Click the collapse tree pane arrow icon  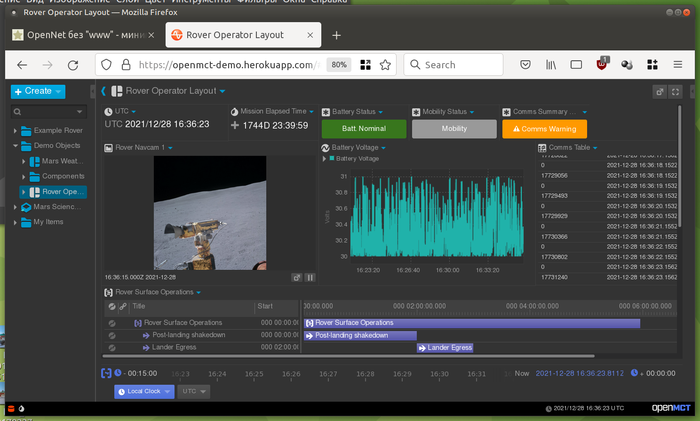coord(95,91)
